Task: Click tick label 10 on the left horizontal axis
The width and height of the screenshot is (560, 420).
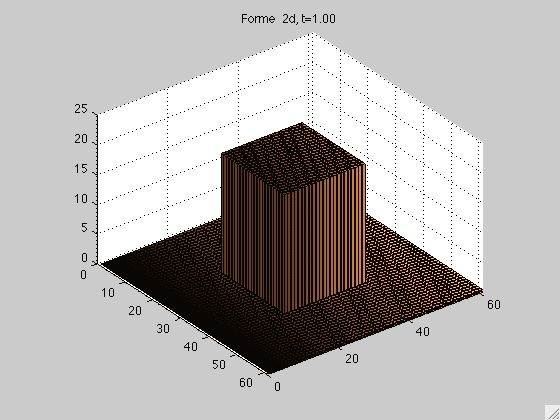Action: click(108, 292)
